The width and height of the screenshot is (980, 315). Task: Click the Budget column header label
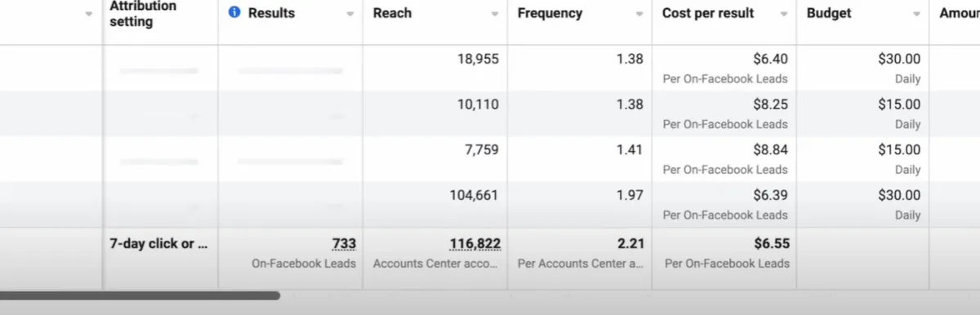830,13
